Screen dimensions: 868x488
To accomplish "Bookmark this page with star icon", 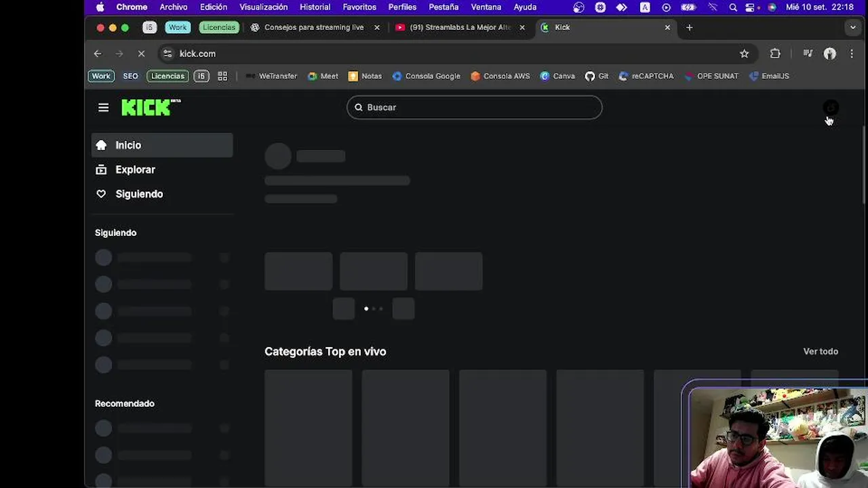I will (x=744, y=54).
